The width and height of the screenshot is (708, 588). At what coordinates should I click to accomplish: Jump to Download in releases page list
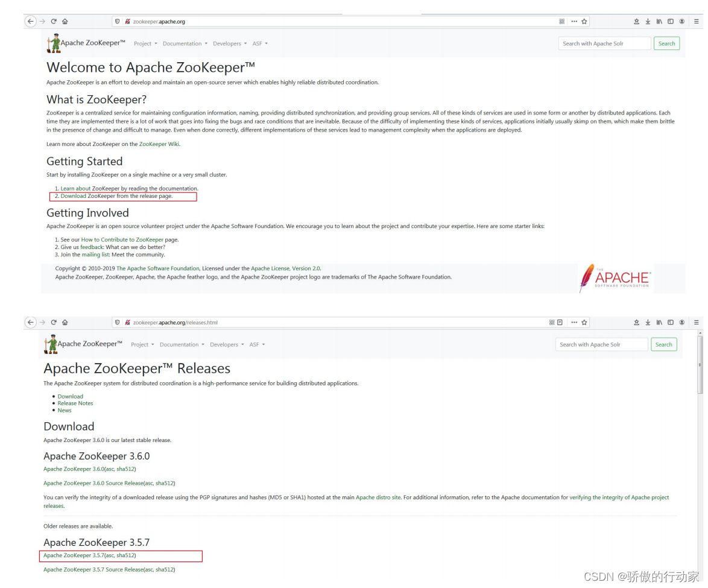coord(71,396)
